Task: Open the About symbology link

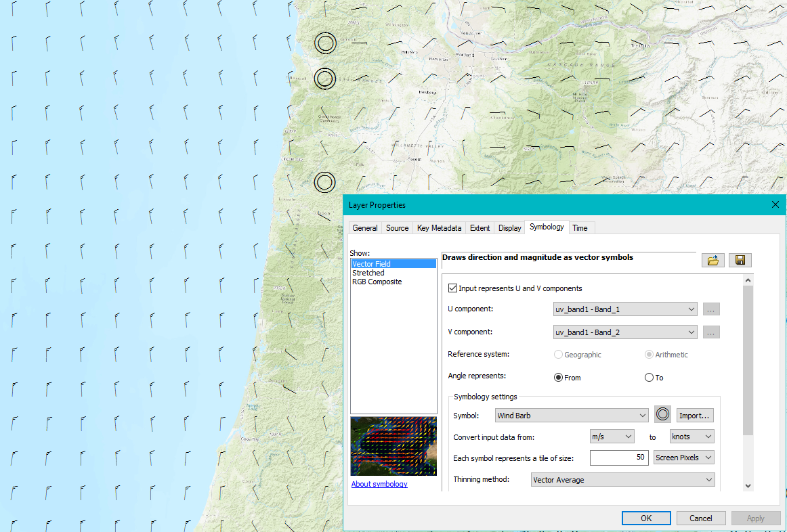Action: (379, 484)
